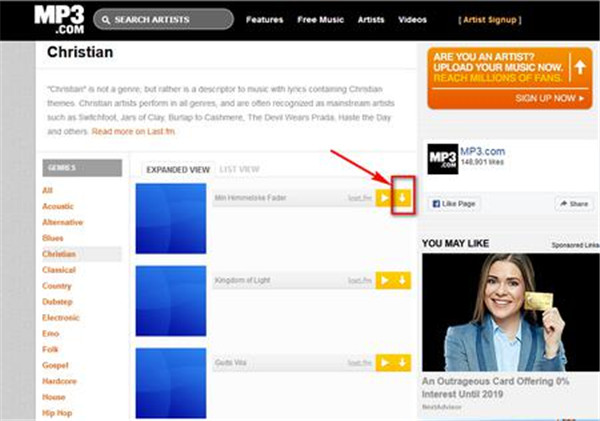The image size is (600, 421).
Task: Click the Artist Signup link
Action: pyautogui.click(x=490, y=20)
